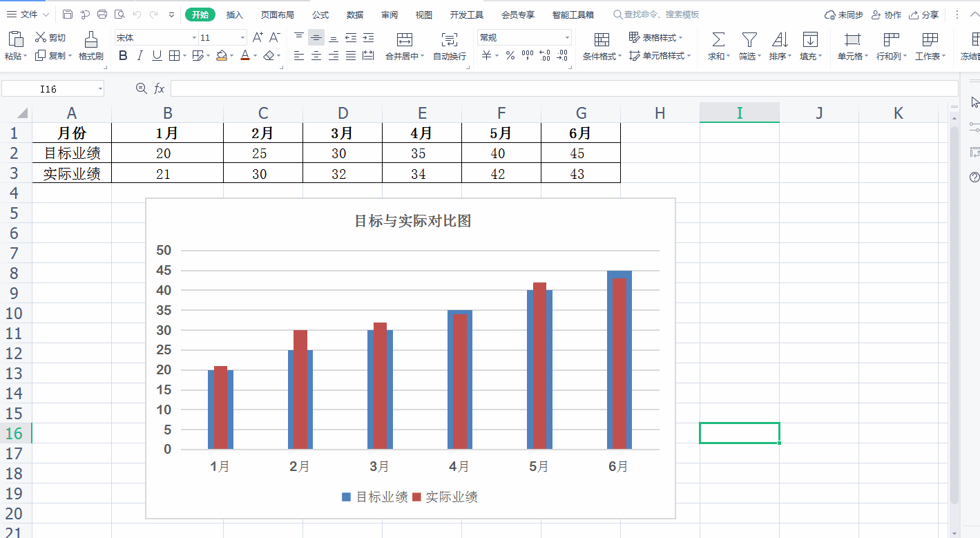Open the font name dropdown (宋体)

194,37
